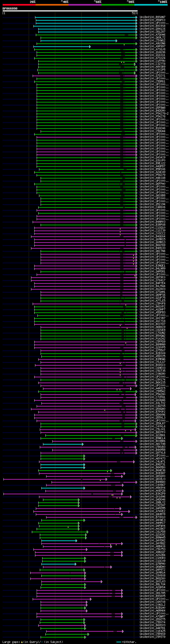The image size is (170, 644).
Task: Click the UniRef100_A7Q0A6 label
Action: pos(152,35)
